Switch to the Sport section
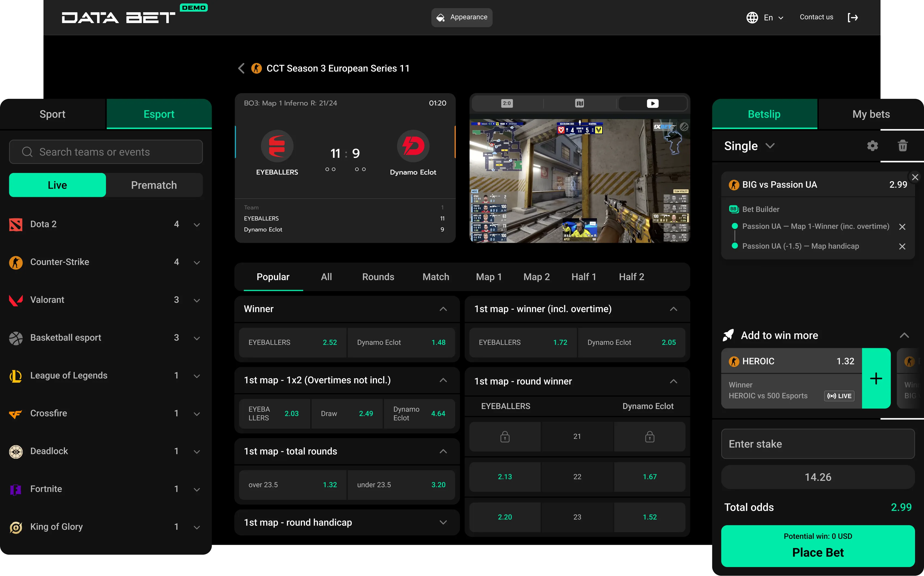924x576 pixels. point(52,114)
